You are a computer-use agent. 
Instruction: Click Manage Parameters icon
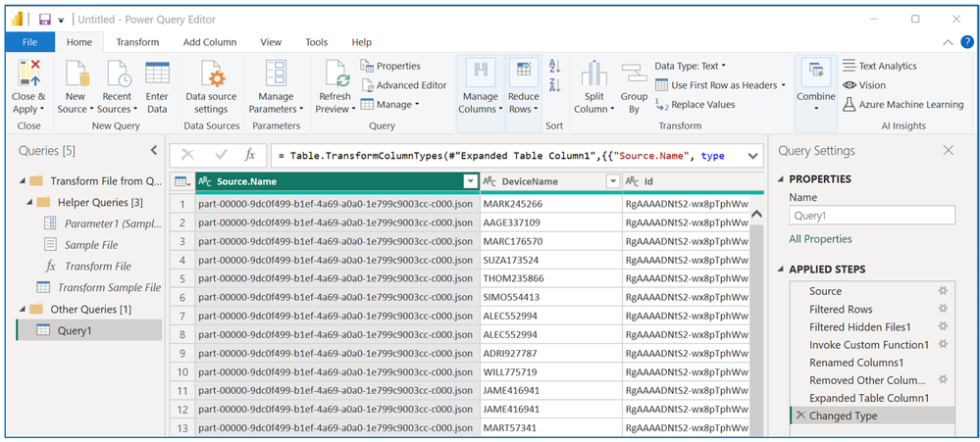point(275,74)
